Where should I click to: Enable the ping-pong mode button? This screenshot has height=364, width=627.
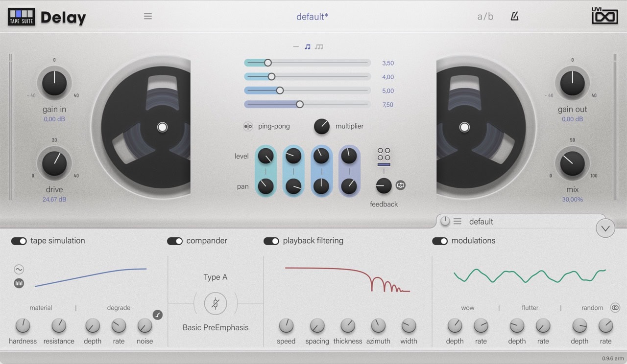[x=248, y=126]
